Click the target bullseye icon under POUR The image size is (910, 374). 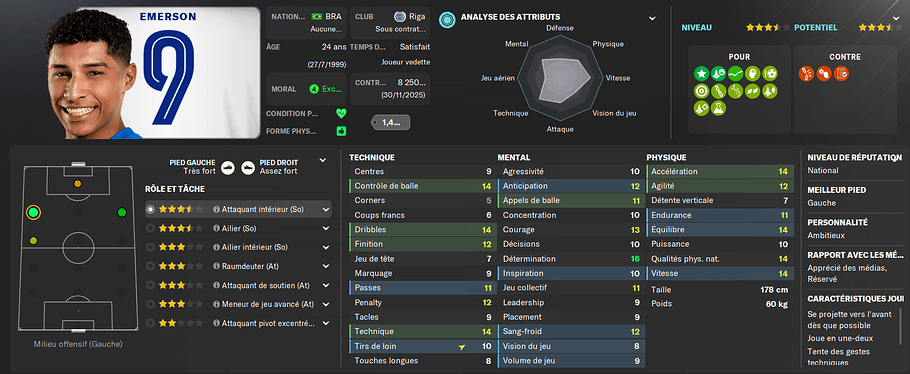(702, 91)
